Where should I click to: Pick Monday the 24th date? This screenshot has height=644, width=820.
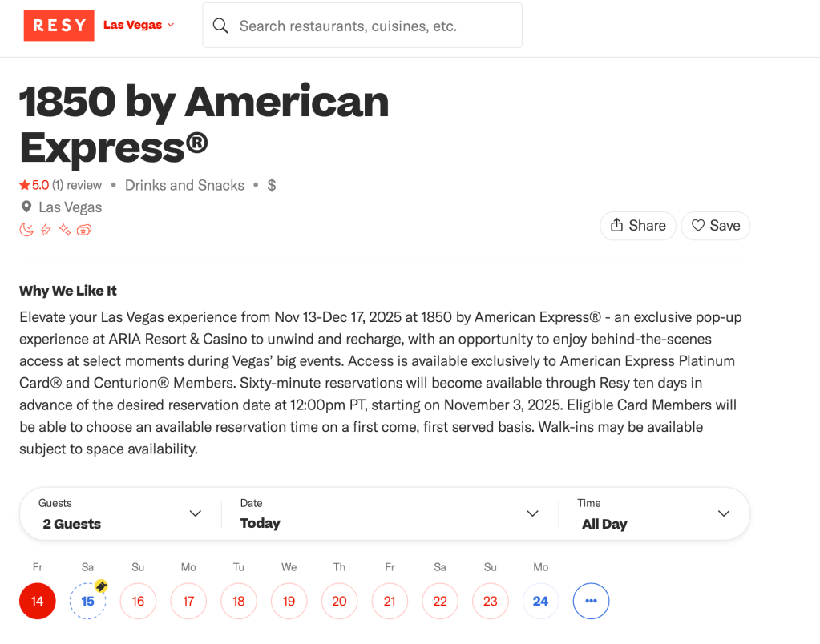(x=541, y=601)
